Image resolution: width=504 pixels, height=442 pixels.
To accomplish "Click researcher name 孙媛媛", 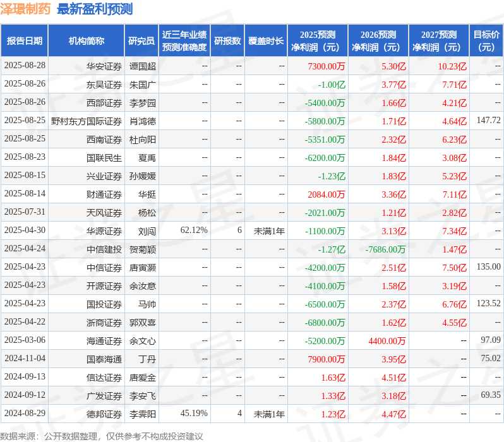I will [143, 176].
